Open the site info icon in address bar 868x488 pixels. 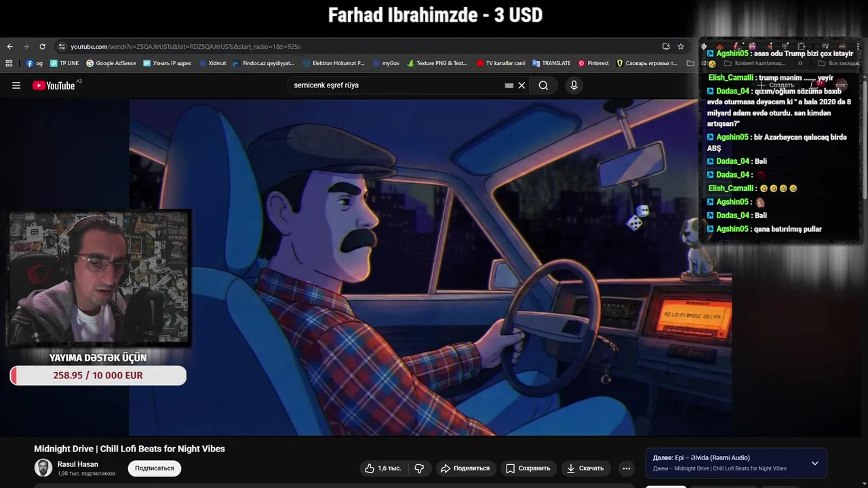(x=62, y=47)
